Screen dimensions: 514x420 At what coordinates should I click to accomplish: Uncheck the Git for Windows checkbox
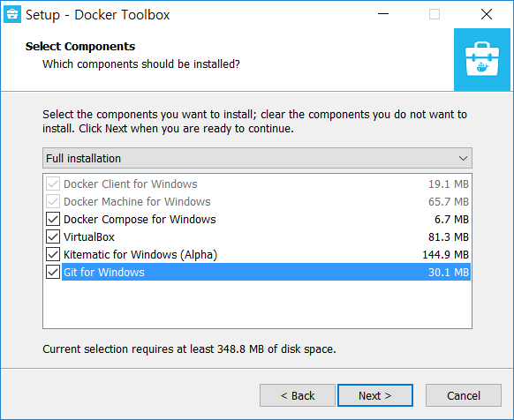(53, 272)
